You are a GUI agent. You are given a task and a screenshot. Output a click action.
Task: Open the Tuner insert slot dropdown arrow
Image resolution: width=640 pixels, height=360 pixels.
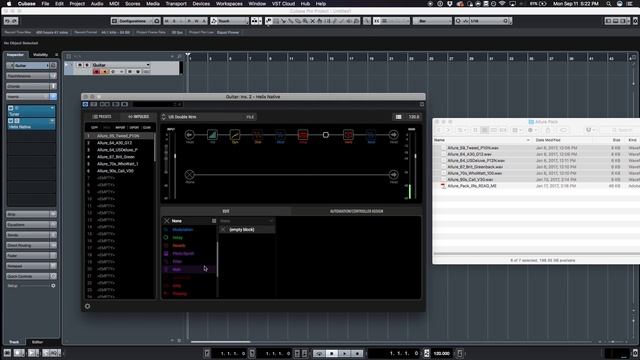(x=52, y=108)
